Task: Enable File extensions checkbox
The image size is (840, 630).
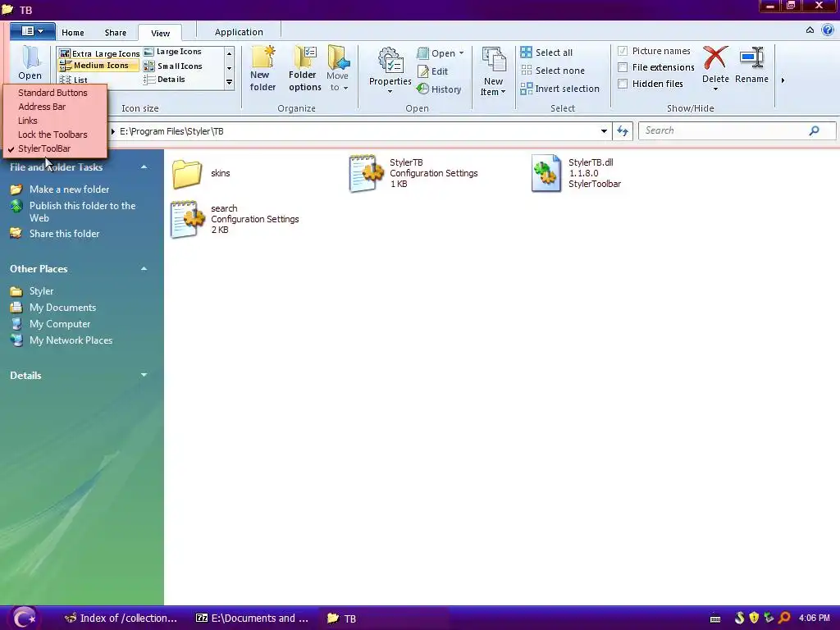Action: 622,67
